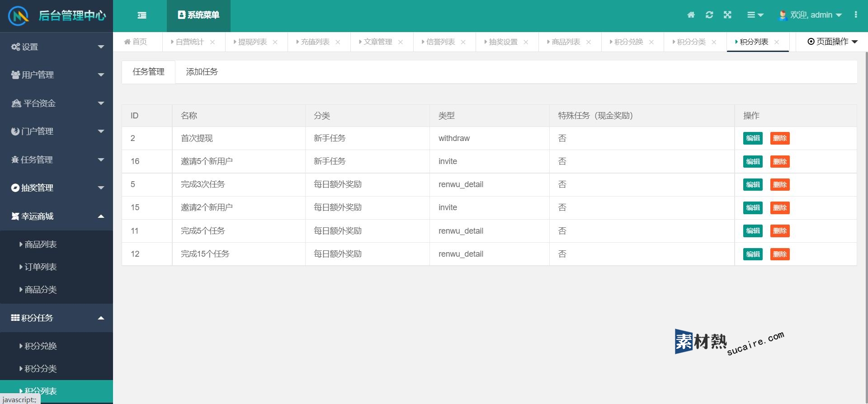868x404 pixels.
Task: Open the 页面操作 dropdown
Action: click(832, 42)
